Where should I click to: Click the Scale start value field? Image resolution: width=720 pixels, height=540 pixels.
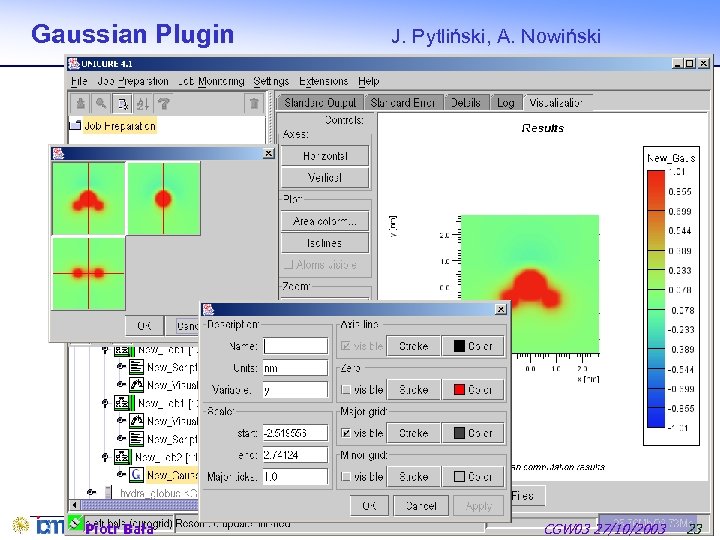tap(296, 433)
